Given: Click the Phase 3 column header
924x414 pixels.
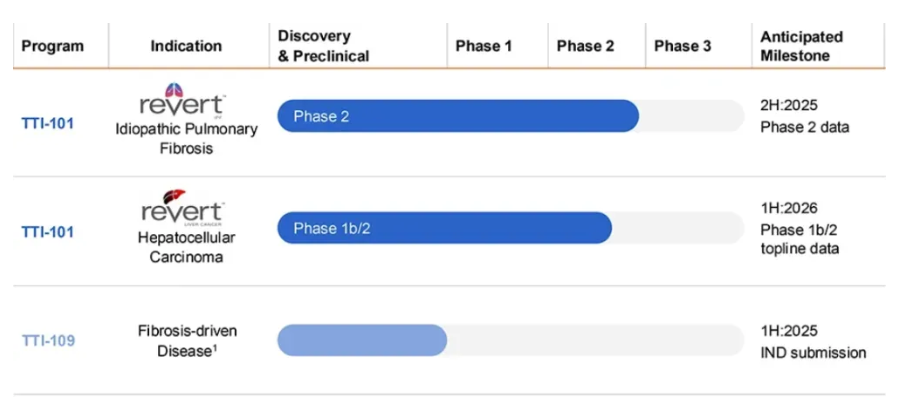Looking at the screenshot, I should tap(684, 46).
